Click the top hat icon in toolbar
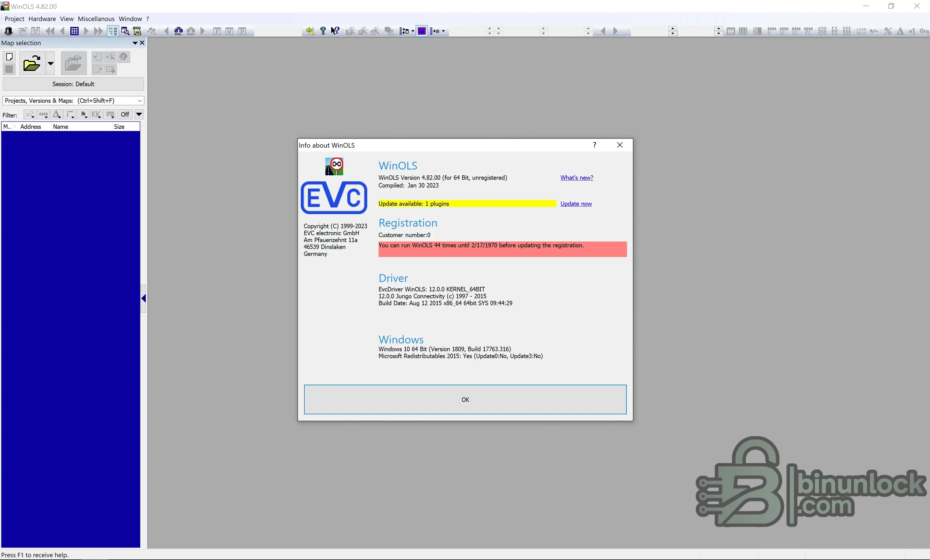The width and height of the screenshot is (930, 560). [x=8, y=31]
